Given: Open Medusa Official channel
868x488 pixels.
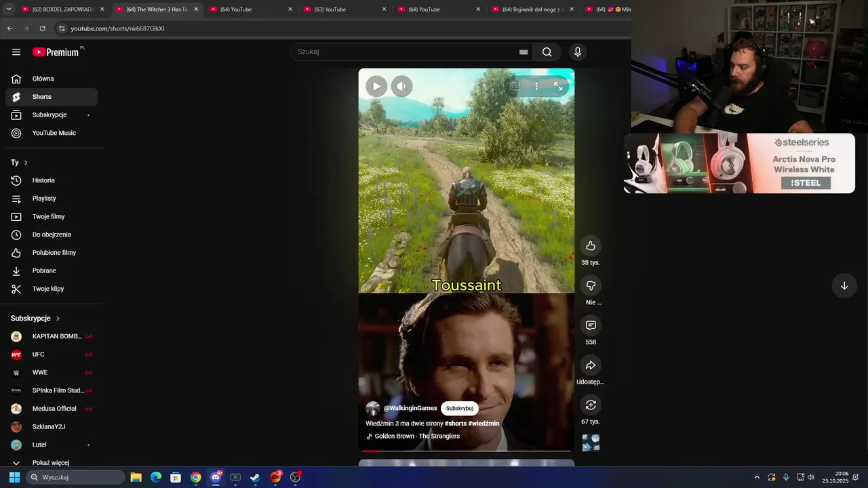Looking at the screenshot, I should coord(52,409).
